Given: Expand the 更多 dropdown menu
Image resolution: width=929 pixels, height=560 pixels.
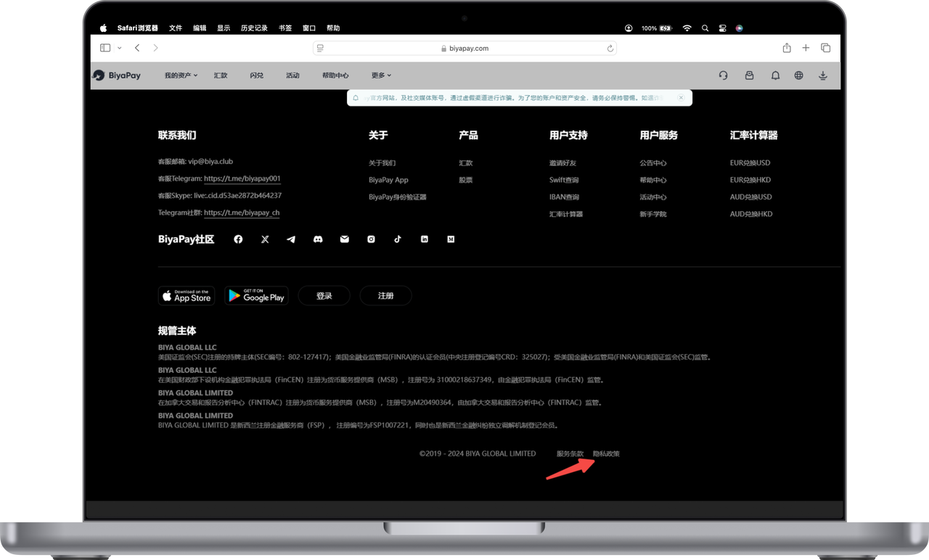Looking at the screenshot, I should [x=381, y=75].
